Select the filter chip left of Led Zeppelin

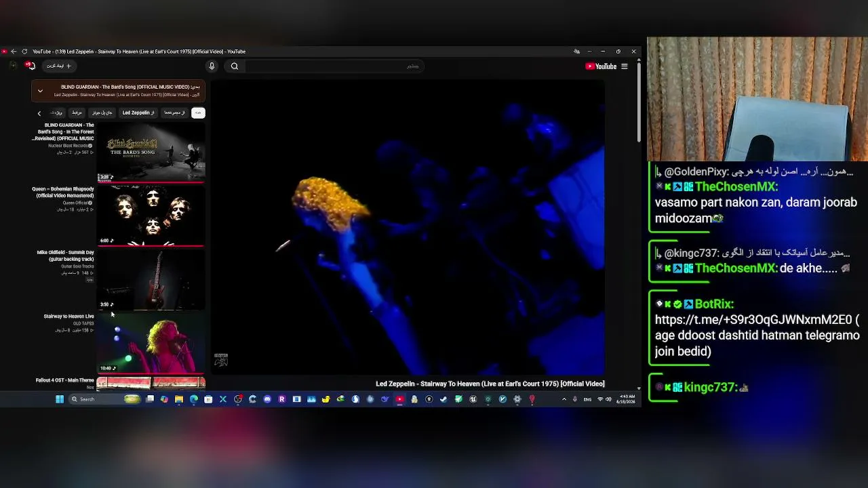102,113
